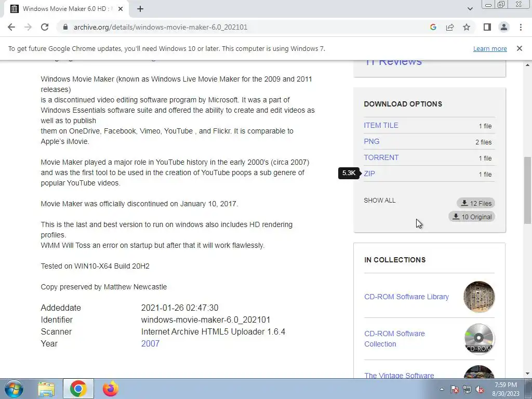This screenshot has height=399, width=532.
Task: Click the scrollbar down arrow
Action: 527,374
